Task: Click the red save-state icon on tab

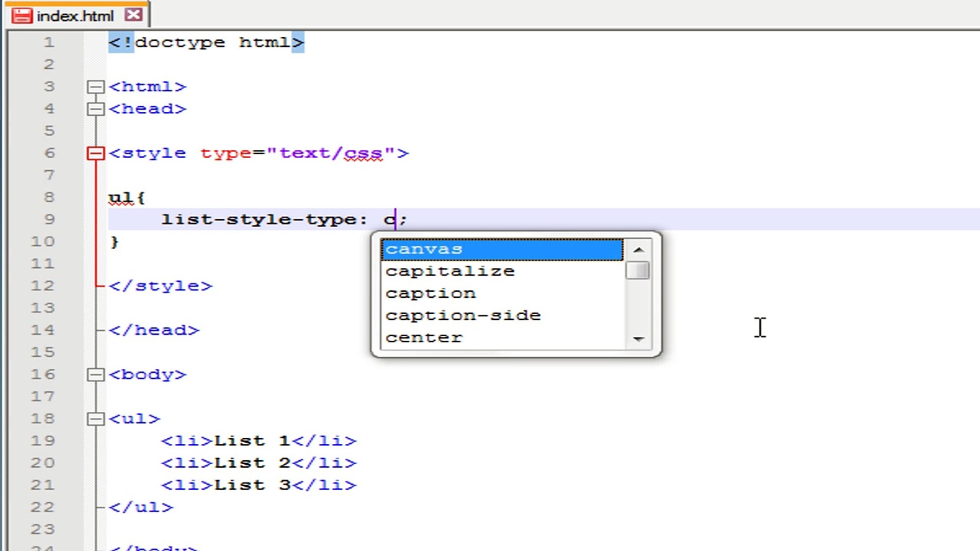Action: pos(22,15)
